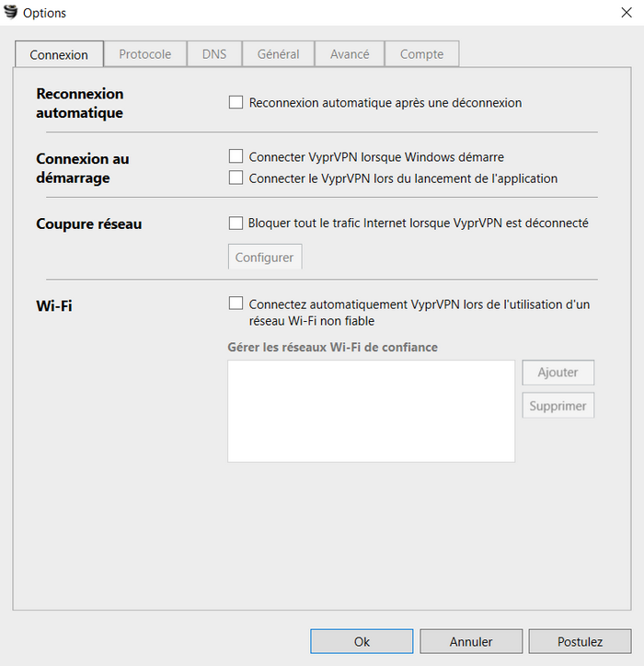Go to the Général tab
Viewport: 644px width, 666px height.
[x=278, y=54]
